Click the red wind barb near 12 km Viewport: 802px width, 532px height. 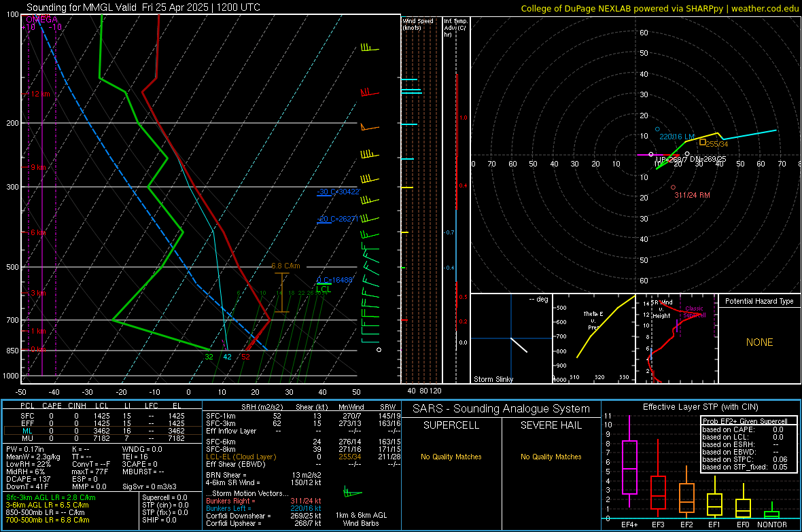click(x=369, y=92)
